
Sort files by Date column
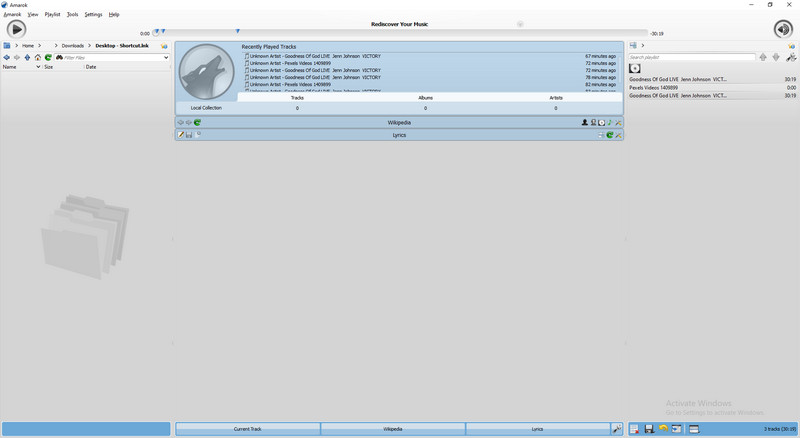coord(127,67)
